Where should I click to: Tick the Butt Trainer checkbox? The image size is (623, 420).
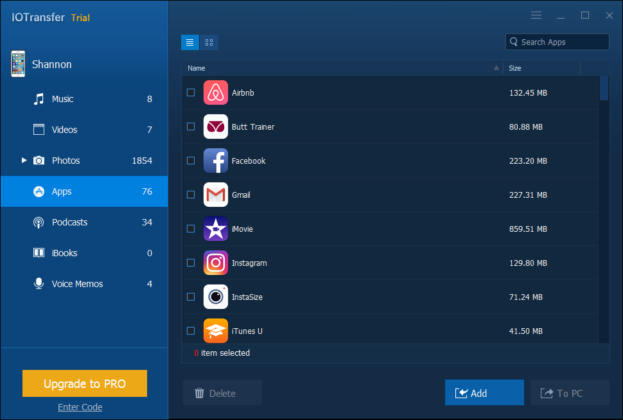point(191,127)
